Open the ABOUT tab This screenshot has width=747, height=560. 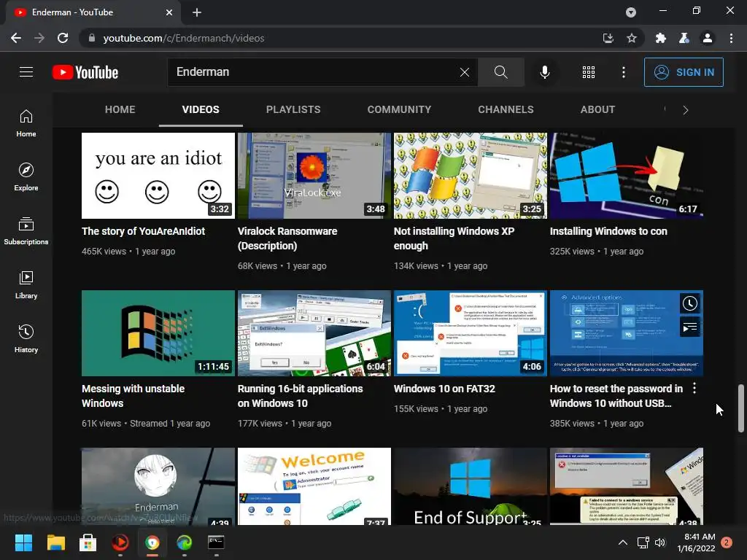(x=598, y=109)
